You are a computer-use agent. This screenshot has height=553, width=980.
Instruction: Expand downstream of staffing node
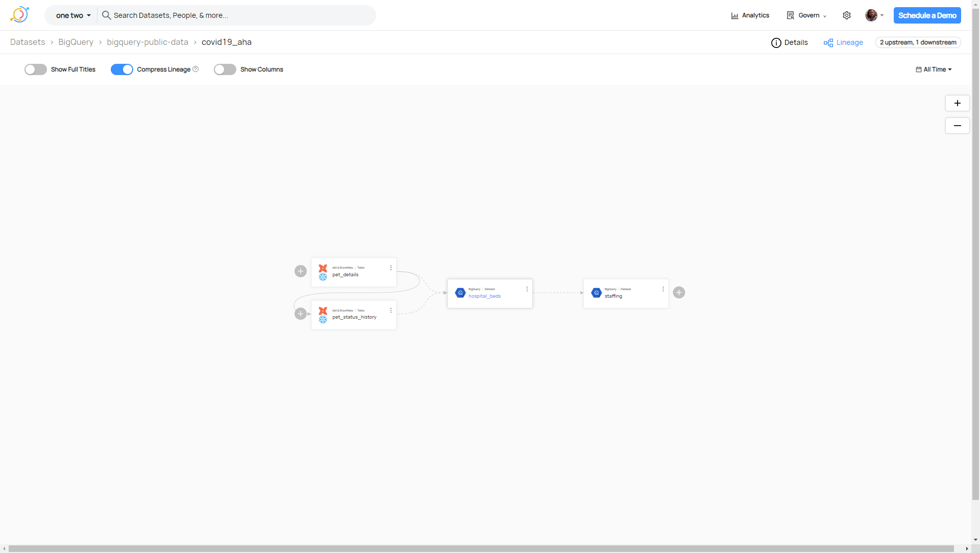coord(679,293)
